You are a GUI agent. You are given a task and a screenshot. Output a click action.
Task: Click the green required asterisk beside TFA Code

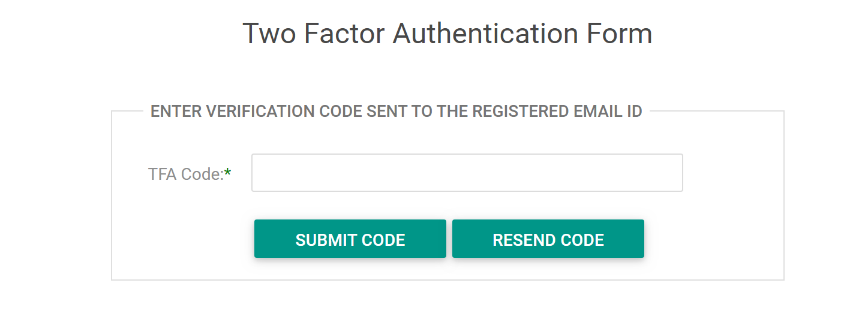(x=228, y=173)
